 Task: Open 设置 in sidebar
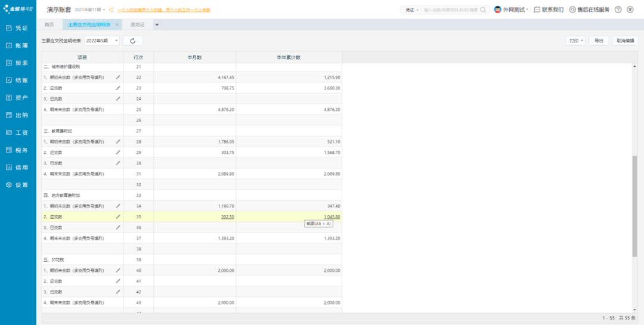coord(18,185)
